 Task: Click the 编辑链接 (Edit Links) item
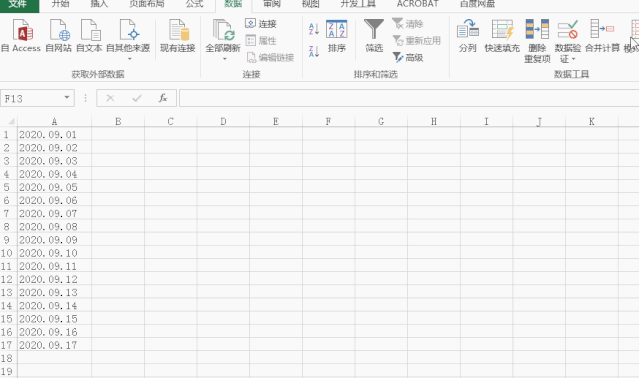tap(270, 57)
